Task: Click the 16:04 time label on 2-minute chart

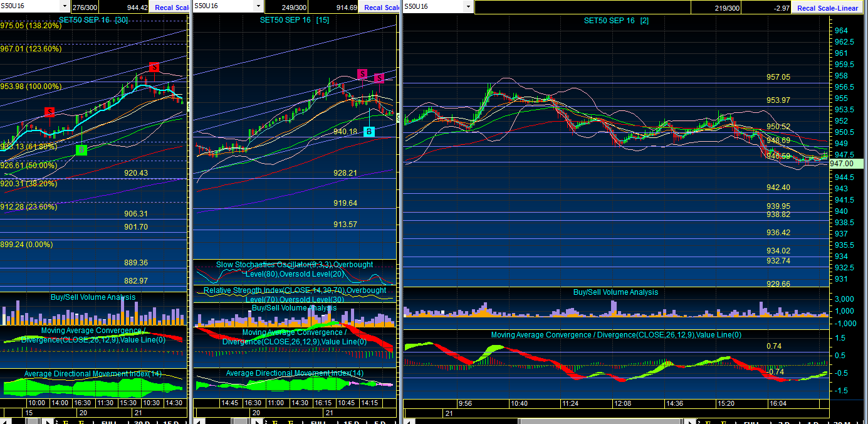Action: tap(778, 403)
